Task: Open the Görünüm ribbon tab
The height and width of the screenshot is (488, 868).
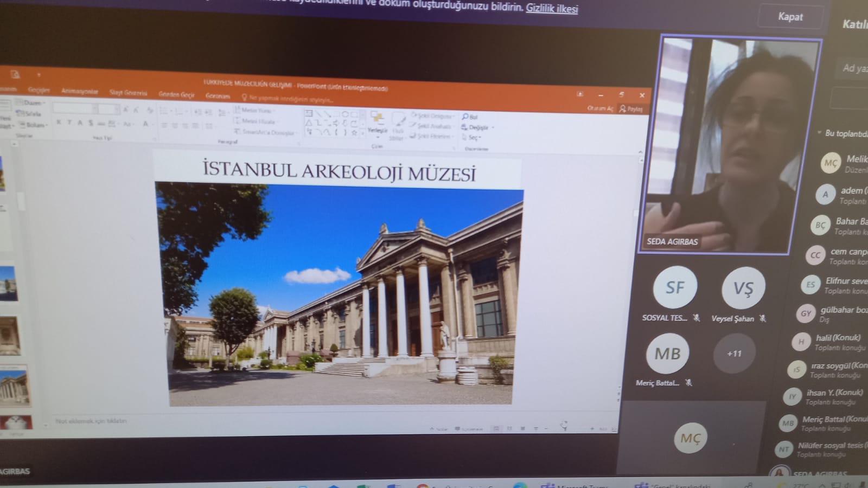Action: (218, 96)
